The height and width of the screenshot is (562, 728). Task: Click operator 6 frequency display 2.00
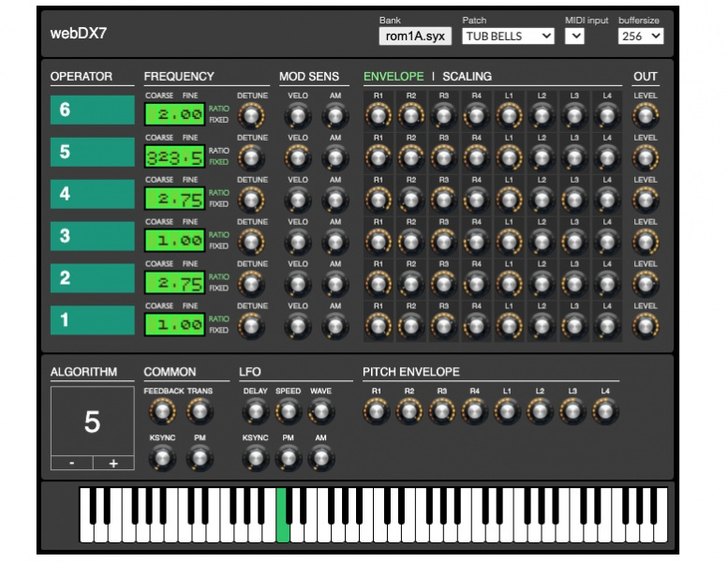(174, 114)
